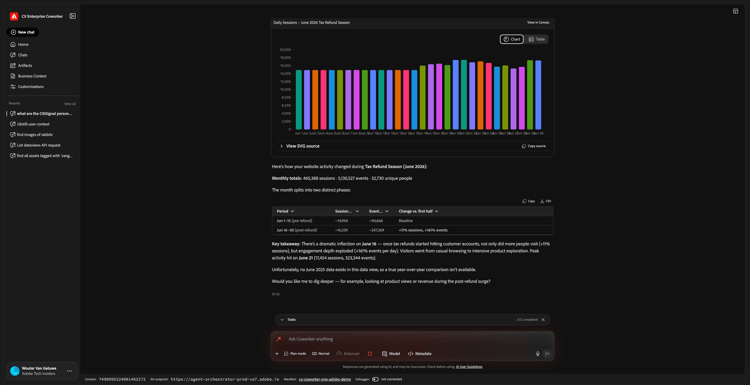The image size is (750, 385).
Task: Collapse the Tasks panel with its chevron
Action: pos(282,319)
